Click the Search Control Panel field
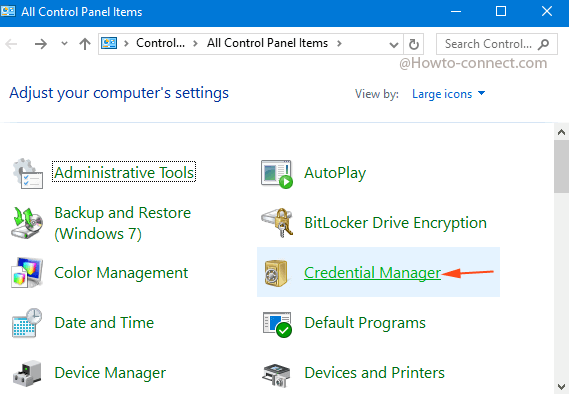 (x=497, y=44)
